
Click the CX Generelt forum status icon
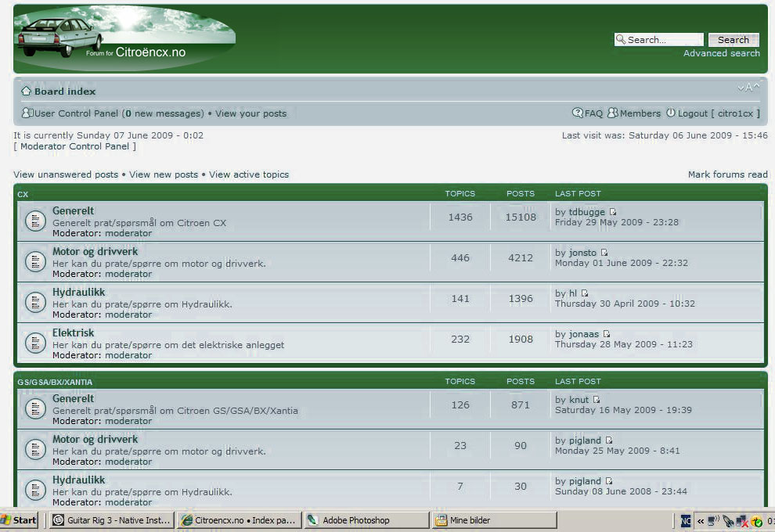(x=35, y=221)
